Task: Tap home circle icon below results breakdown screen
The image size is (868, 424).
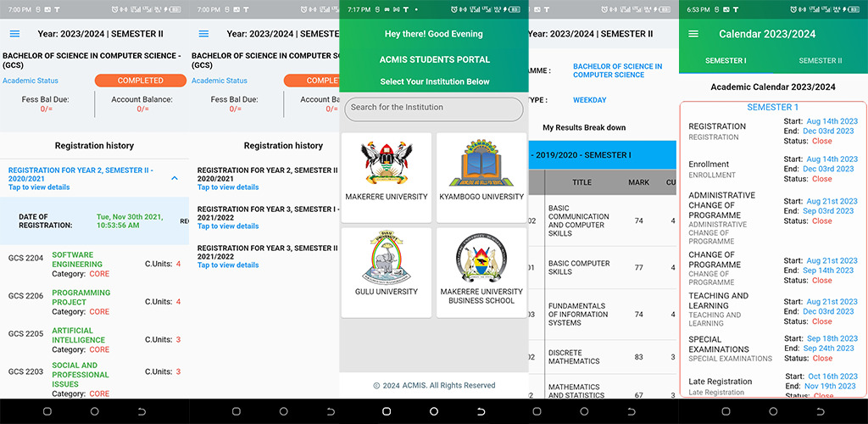Action: [584, 411]
